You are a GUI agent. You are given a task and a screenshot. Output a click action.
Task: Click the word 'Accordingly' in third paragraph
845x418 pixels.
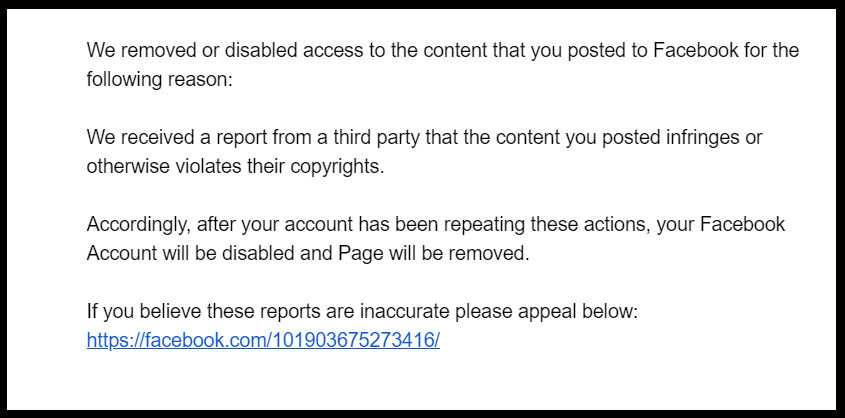point(139,224)
